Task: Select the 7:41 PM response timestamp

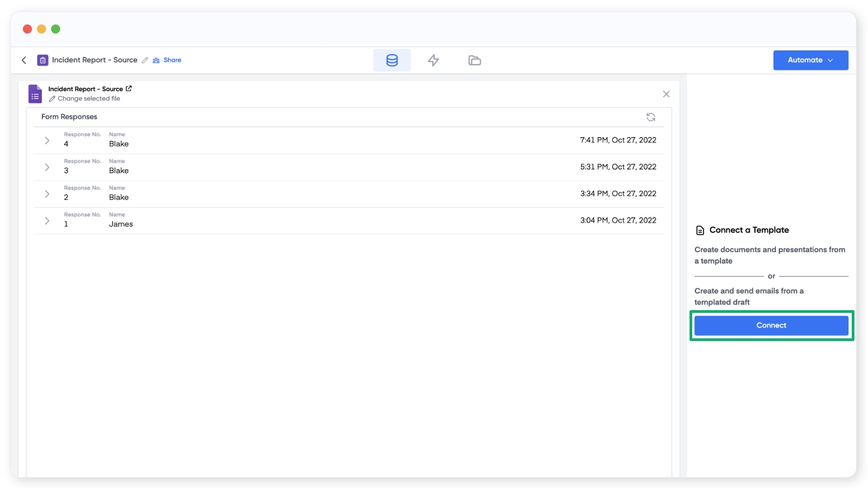Action: (618, 140)
